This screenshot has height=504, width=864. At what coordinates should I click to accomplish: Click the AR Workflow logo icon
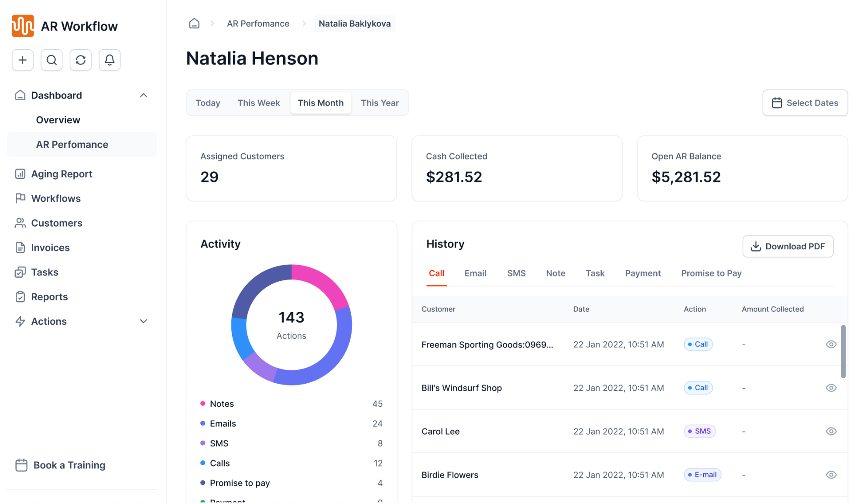[23, 26]
